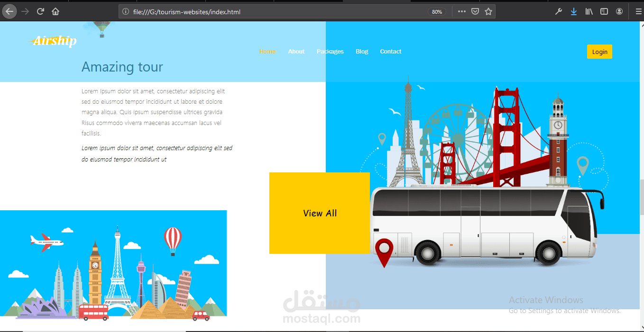Open the About navigation link
This screenshot has width=644, height=332.
[x=296, y=52]
